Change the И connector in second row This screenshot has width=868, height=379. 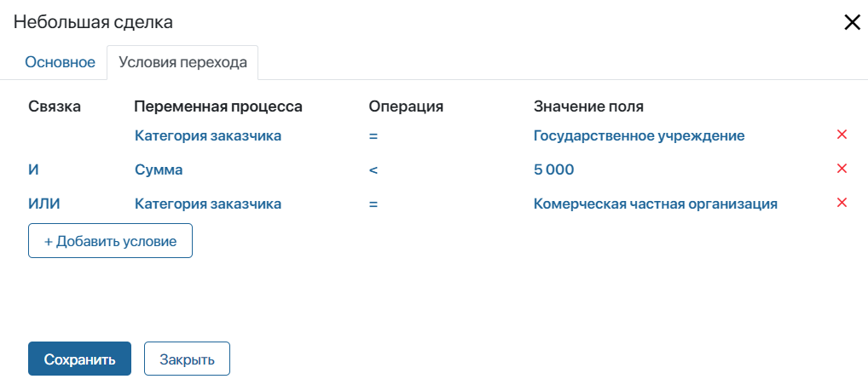[33, 169]
